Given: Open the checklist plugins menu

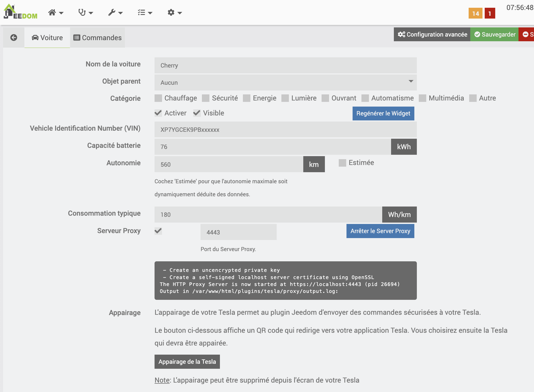Looking at the screenshot, I should click(142, 12).
